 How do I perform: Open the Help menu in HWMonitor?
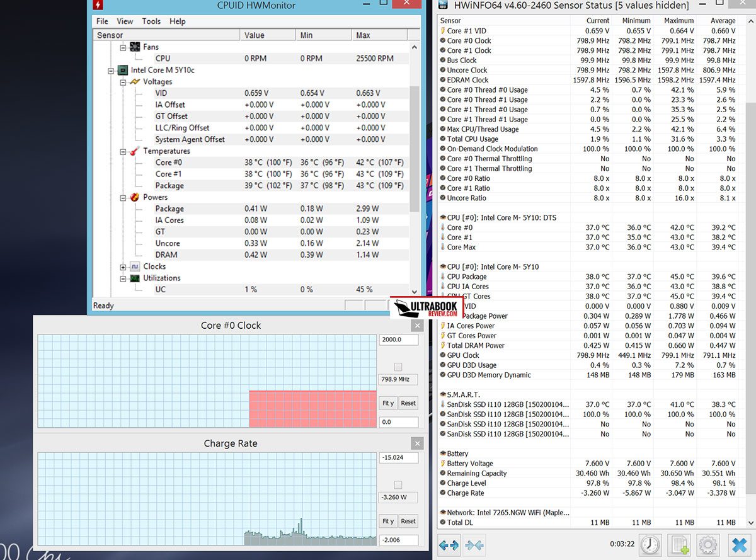point(178,21)
